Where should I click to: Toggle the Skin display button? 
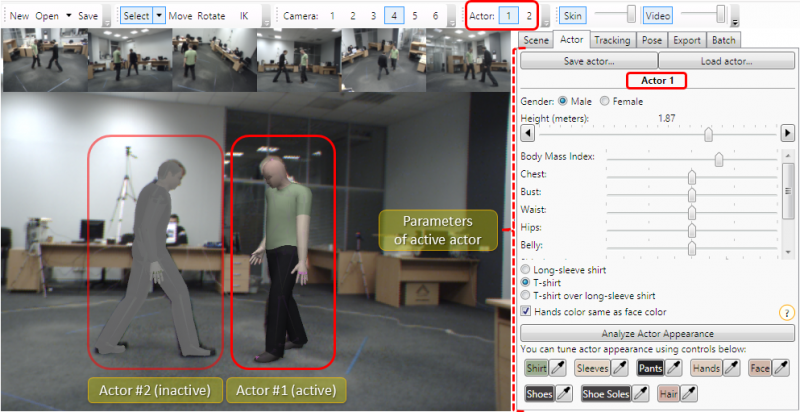[x=572, y=15]
